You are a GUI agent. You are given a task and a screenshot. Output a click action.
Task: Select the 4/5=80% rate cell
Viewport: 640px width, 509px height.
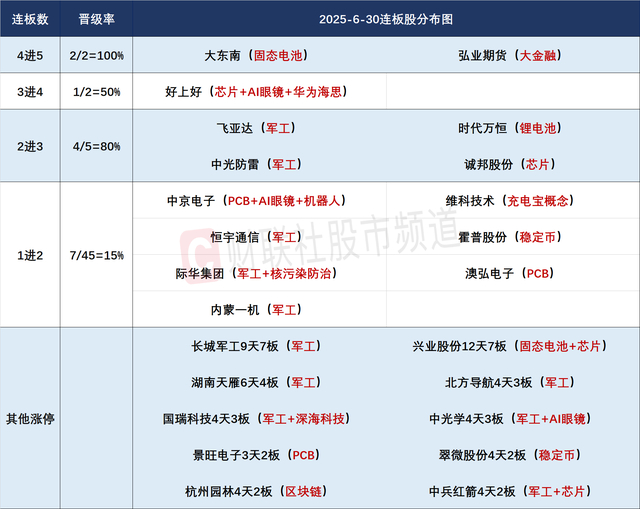[96, 146]
